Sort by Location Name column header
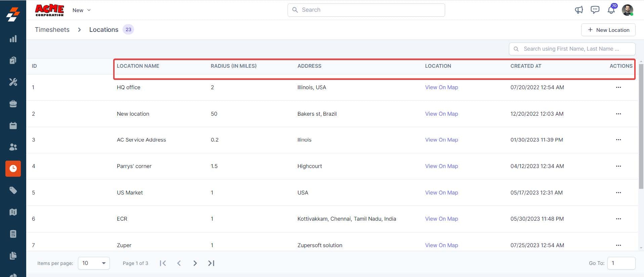 [138, 66]
